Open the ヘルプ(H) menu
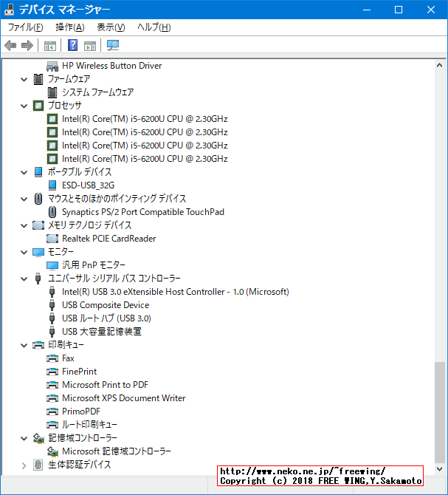 [154, 27]
